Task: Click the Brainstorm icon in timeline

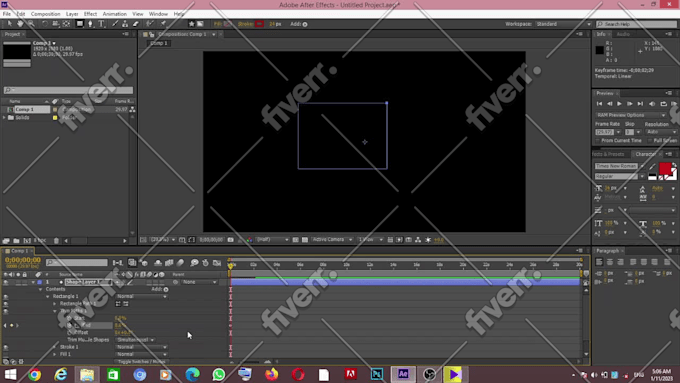Action: pyautogui.click(x=194, y=262)
